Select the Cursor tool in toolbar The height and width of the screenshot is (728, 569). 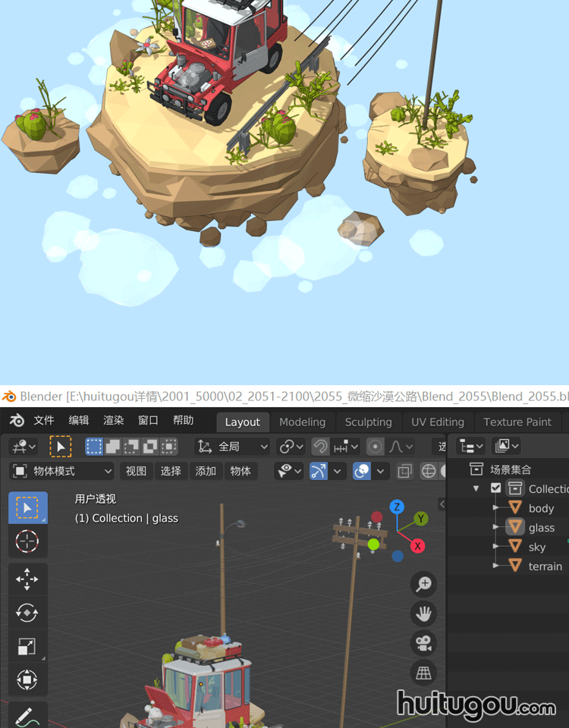(x=27, y=541)
